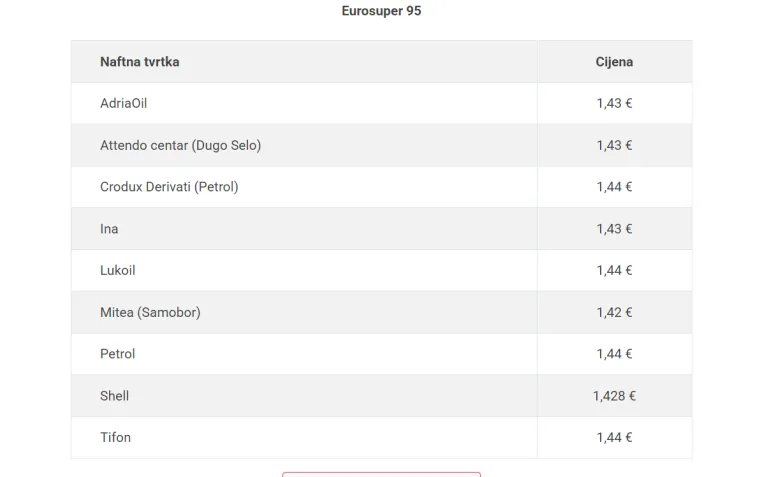760x477 pixels.
Task: Click the AdriaOil price of 1,43 €
Action: click(614, 103)
